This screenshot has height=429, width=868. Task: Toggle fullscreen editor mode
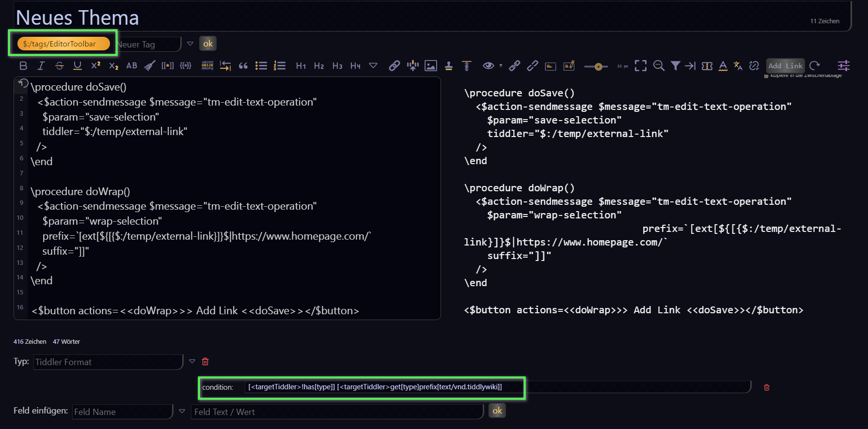[641, 66]
